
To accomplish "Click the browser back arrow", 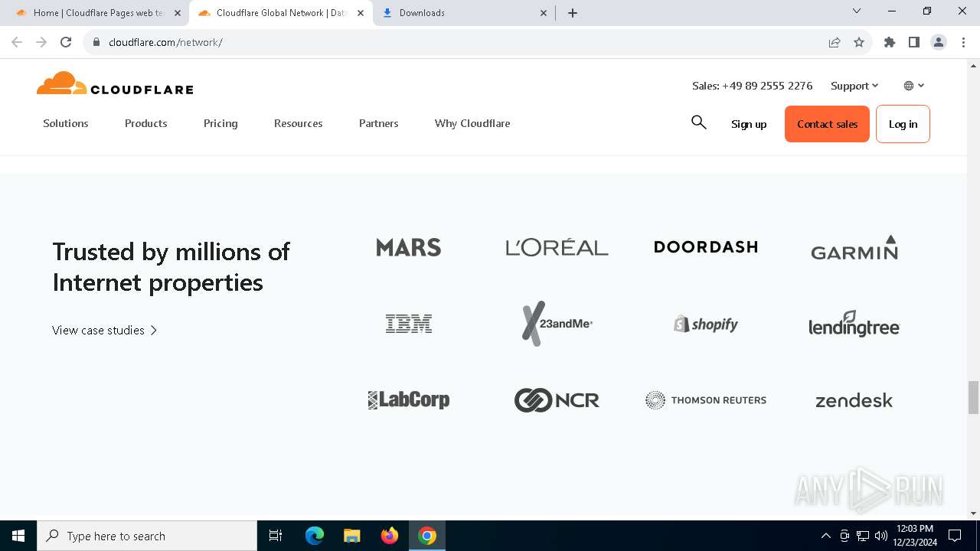I will [17, 42].
